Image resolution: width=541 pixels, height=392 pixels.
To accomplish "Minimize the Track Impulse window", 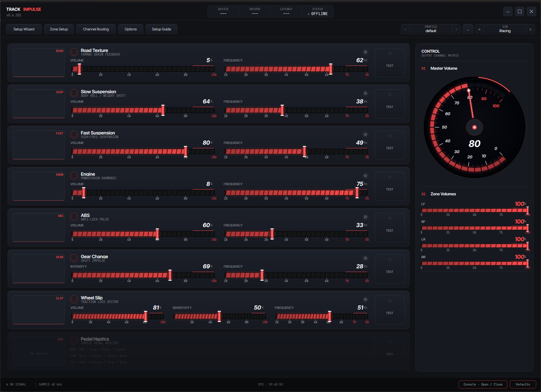I will (508, 11).
